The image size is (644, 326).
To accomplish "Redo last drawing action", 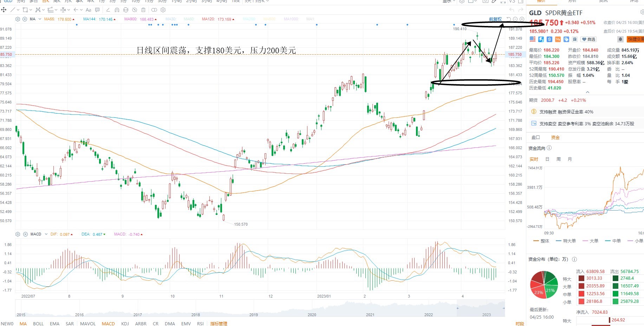I will (x=520, y=10).
